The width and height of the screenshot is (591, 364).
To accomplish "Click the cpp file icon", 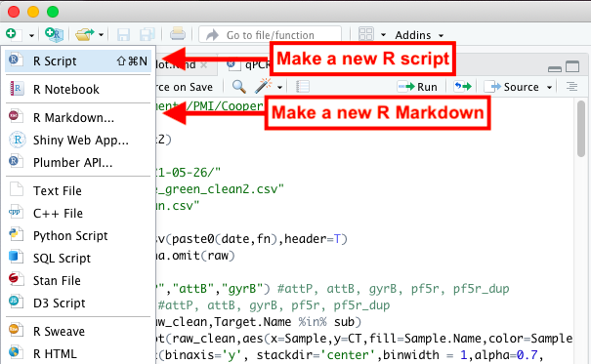I will coord(17,212).
